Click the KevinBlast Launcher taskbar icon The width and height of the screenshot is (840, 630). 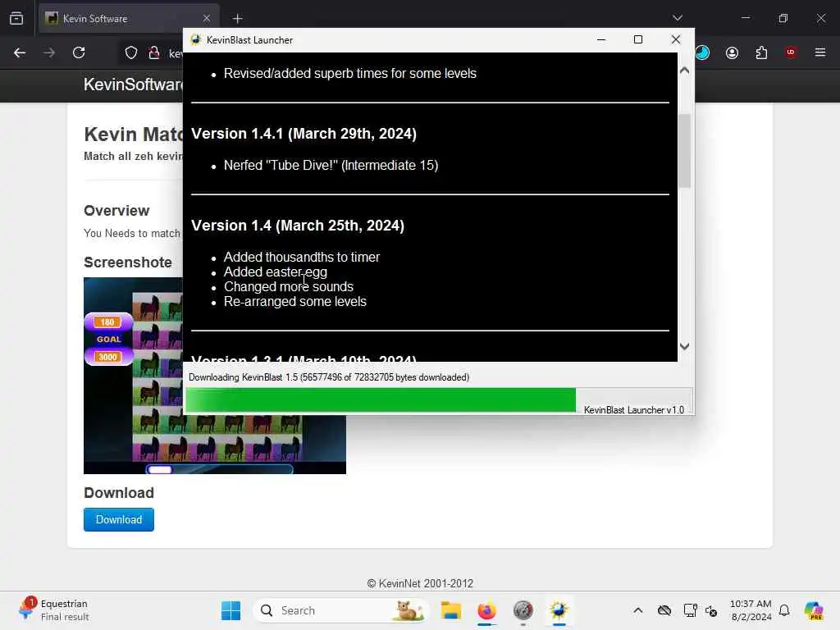point(559,610)
